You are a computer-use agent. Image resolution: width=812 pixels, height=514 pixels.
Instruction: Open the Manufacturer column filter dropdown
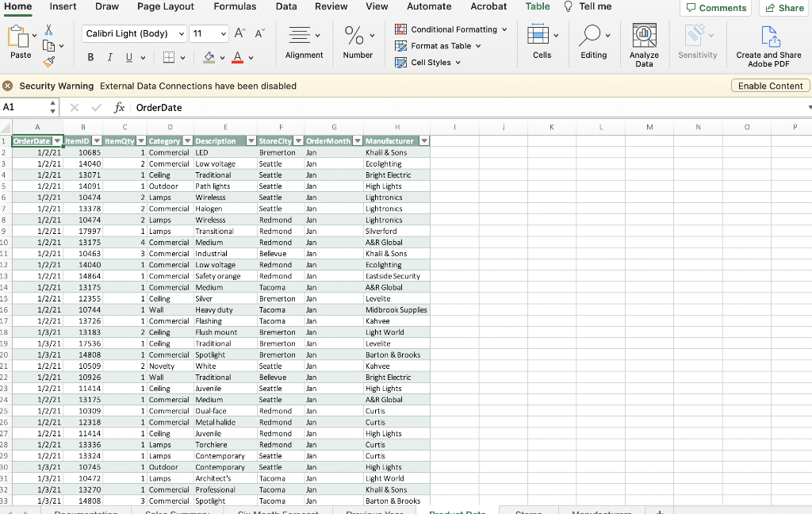point(424,141)
